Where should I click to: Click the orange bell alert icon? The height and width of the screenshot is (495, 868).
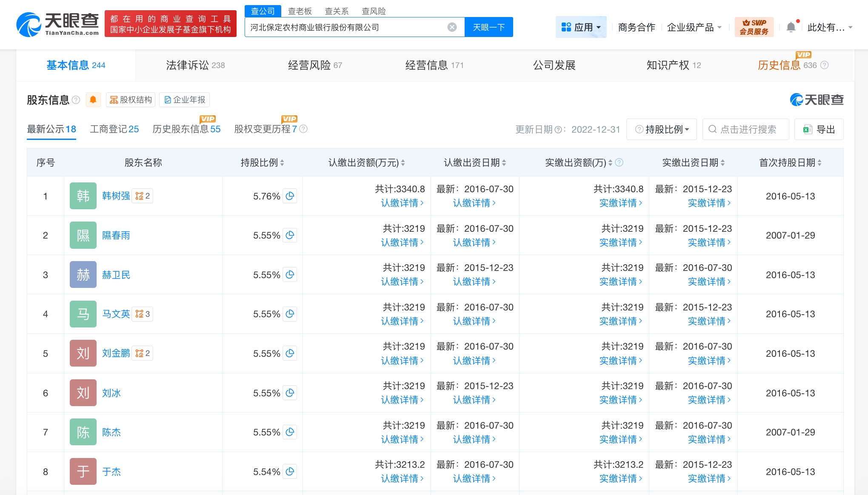tap(93, 100)
